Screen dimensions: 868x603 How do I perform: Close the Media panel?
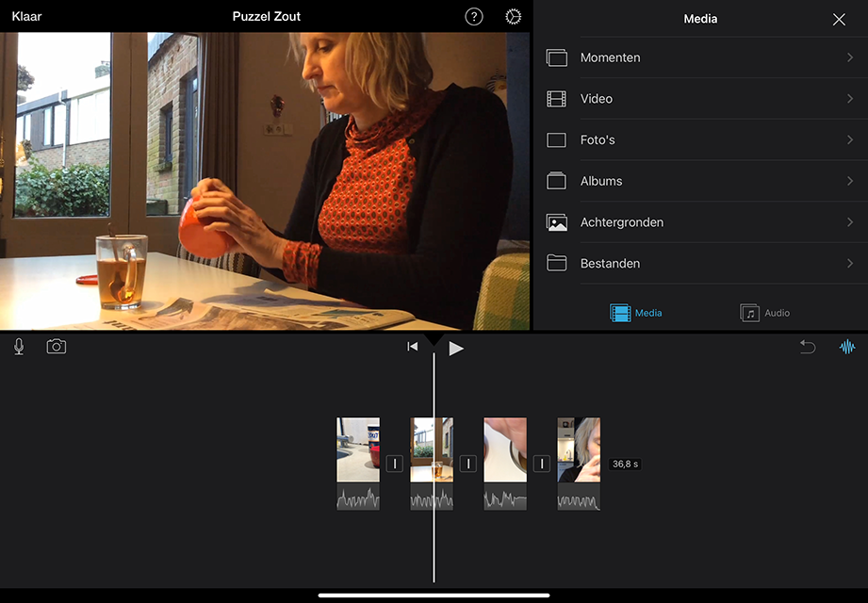[x=839, y=20]
